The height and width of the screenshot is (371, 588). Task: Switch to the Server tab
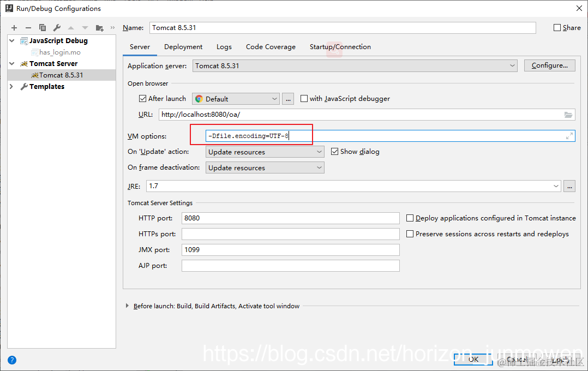[x=140, y=47]
